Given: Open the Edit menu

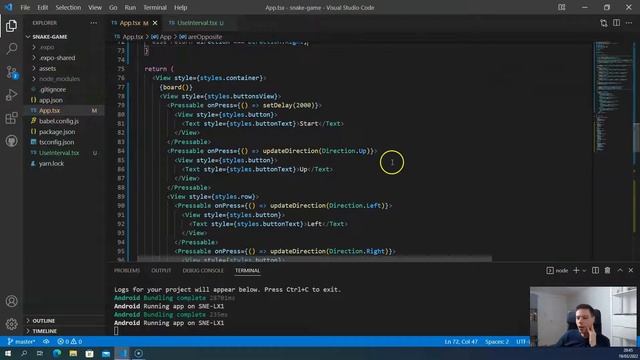Looking at the screenshot, I should pyautogui.click(x=42, y=7).
